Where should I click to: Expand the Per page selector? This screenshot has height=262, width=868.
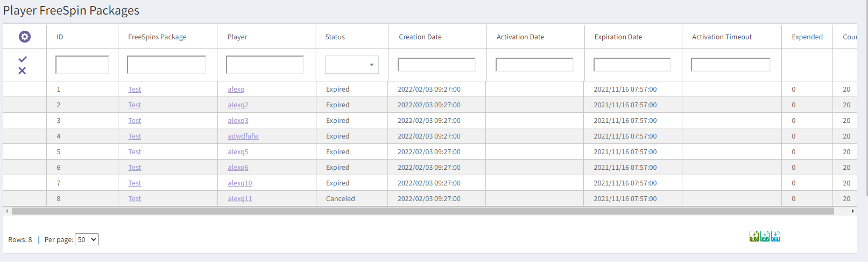coord(87,239)
